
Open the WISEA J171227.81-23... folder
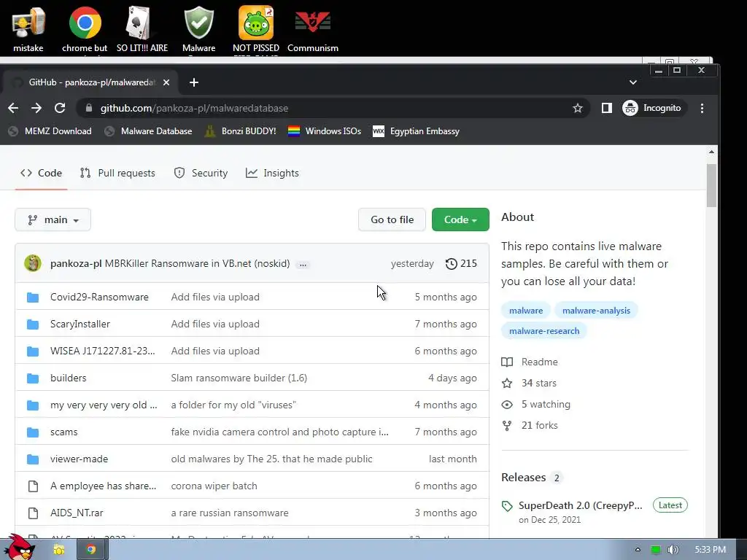[x=102, y=351]
